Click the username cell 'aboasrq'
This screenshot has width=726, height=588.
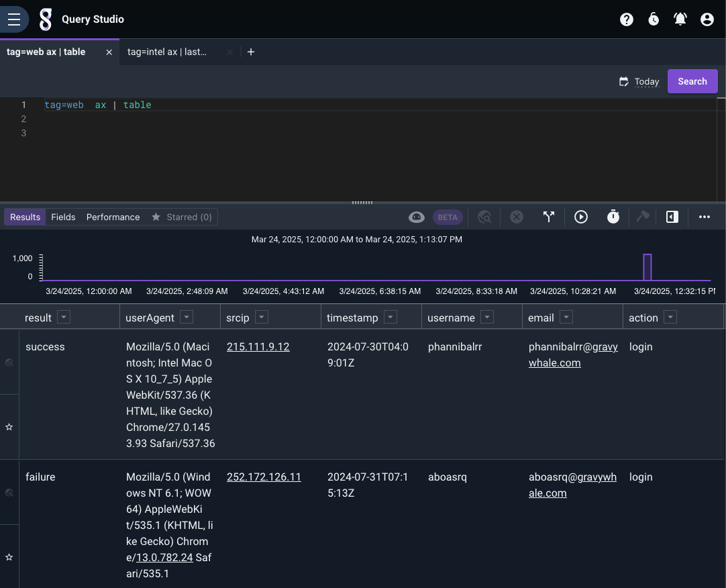[448, 477]
